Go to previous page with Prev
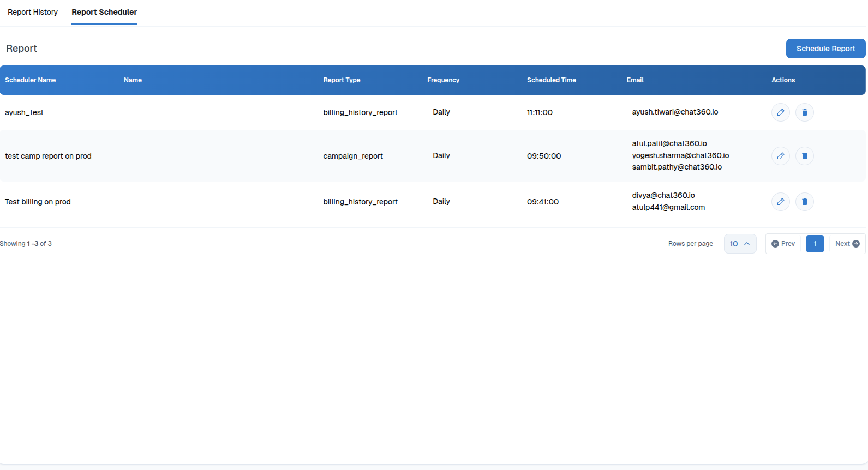Screen dimensions: 868x470 [x=783, y=244]
